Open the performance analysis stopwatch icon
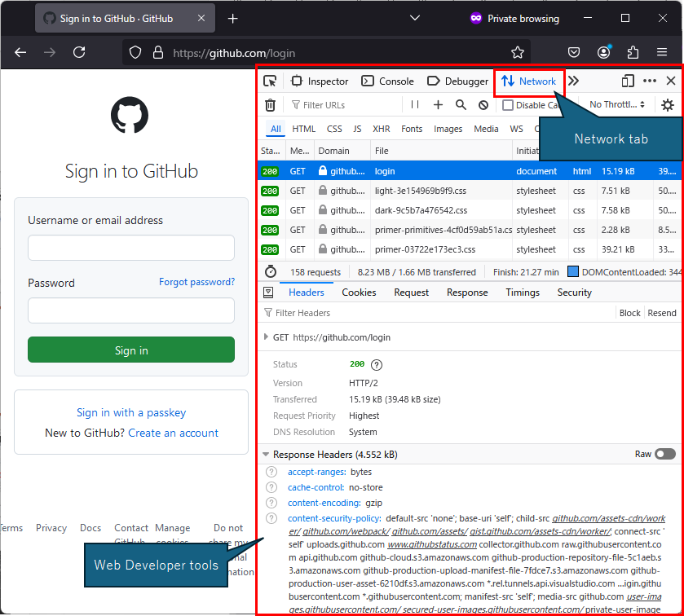Image resolution: width=684 pixels, height=616 pixels. pos(271,271)
